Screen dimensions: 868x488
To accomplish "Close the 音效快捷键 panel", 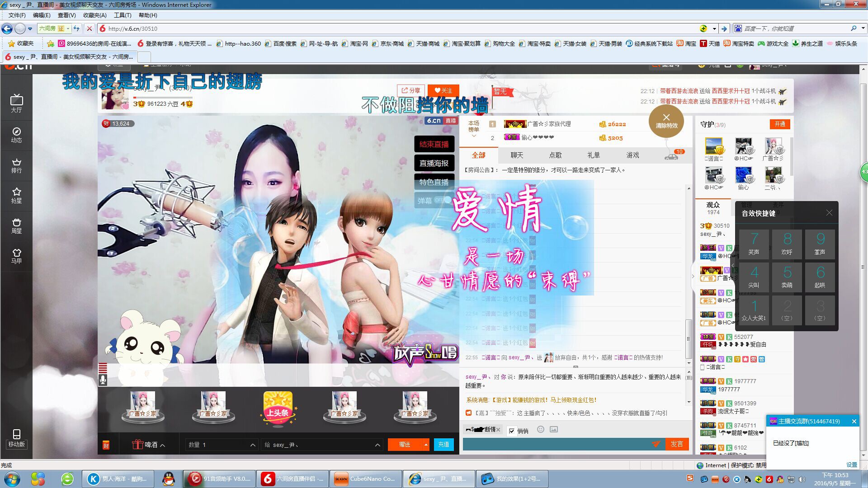I will point(829,213).
